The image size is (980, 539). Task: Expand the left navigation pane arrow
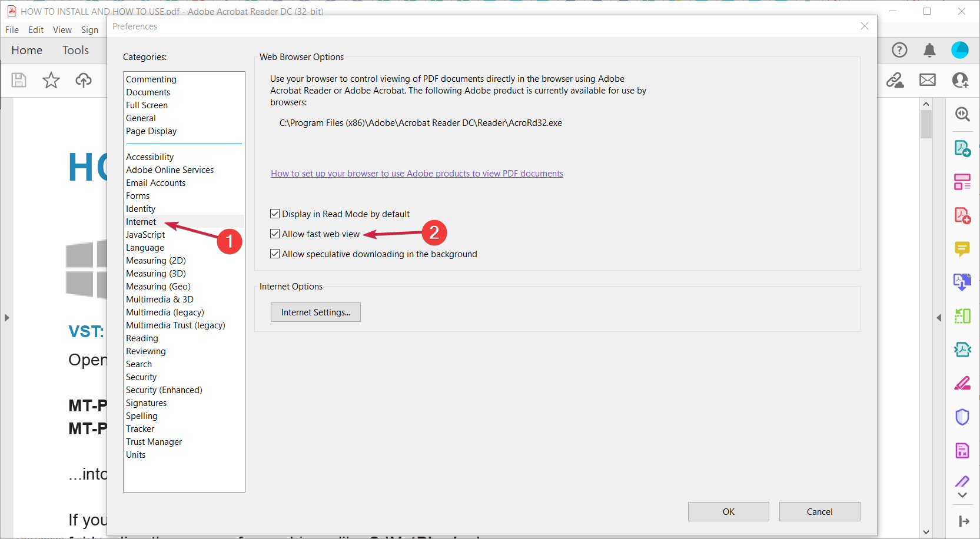[x=6, y=318]
